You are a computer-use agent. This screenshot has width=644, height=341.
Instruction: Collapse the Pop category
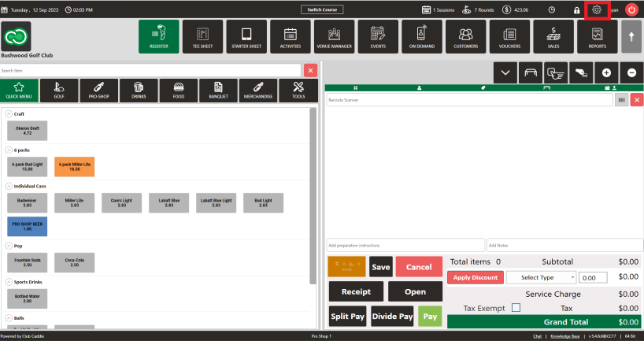pos(9,246)
